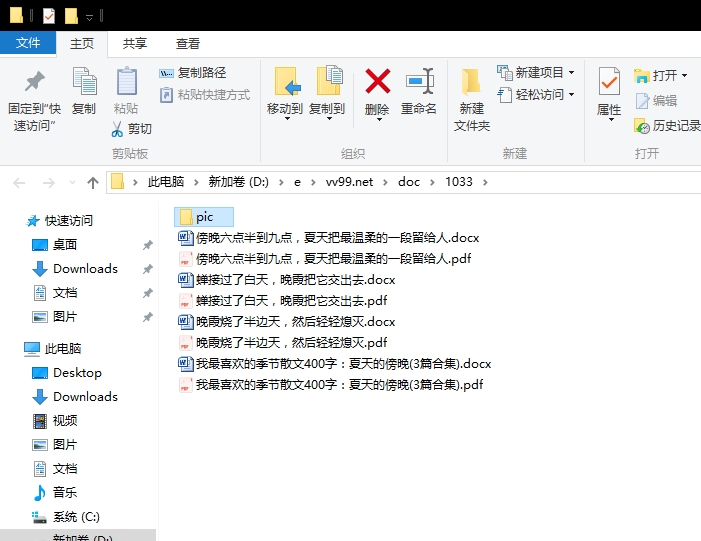Open pinned 文档 under Quick access

(55, 293)
